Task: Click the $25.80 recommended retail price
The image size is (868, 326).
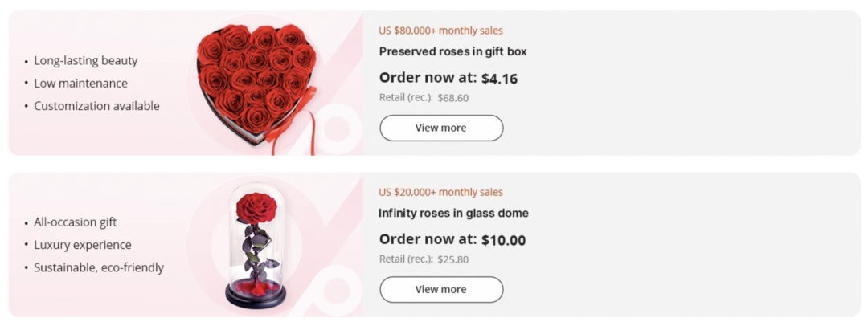Action: (x=452, y=259)
